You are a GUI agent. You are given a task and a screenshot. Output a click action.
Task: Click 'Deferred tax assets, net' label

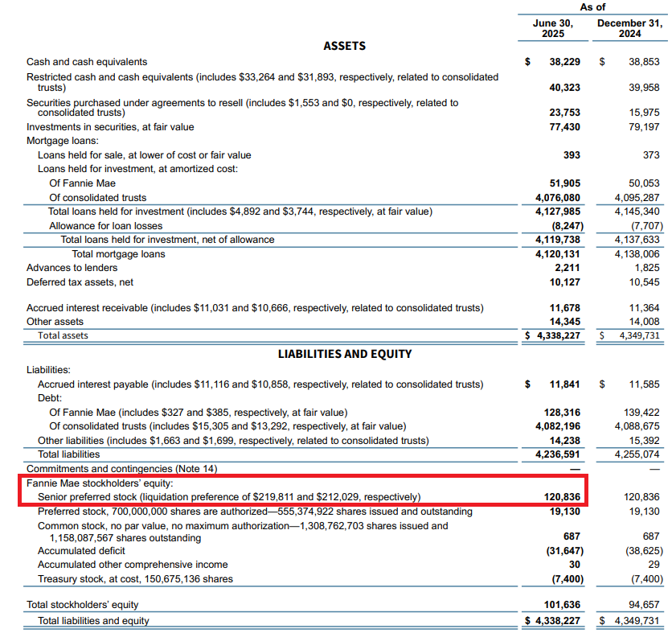(x=80, y=282)
